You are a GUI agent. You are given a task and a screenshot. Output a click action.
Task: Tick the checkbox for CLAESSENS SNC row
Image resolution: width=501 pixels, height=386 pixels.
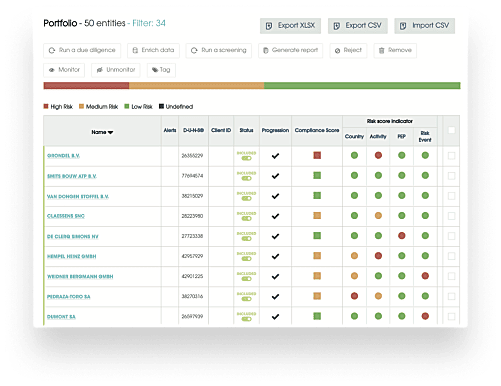tap(451, 216)
